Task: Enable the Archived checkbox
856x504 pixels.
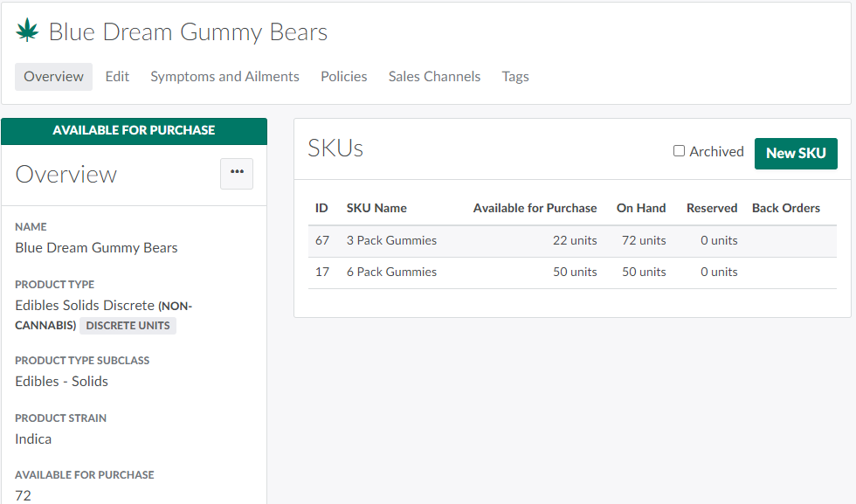Action: coord(679,151)
